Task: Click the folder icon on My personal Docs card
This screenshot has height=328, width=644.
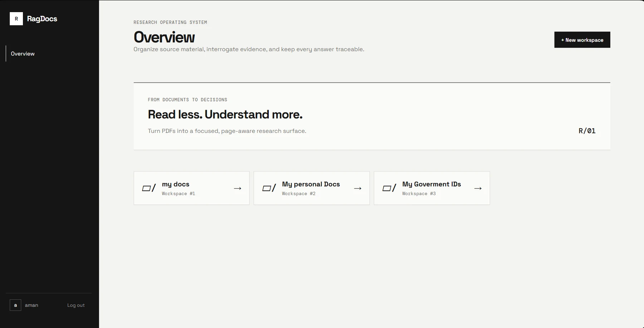Action: (x=269, y=188)
